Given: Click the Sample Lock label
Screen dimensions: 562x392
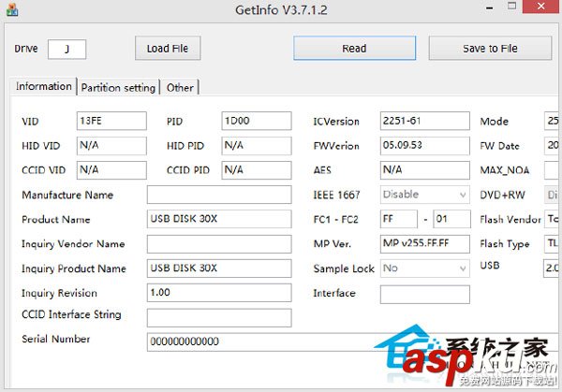Looking at the screenshot, I should click(344, 269).
